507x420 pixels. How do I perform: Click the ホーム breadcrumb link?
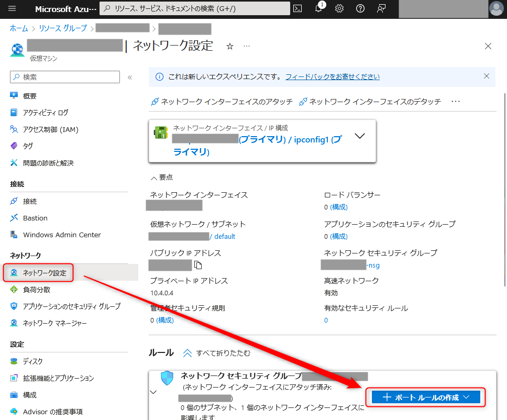click(19, 28)
